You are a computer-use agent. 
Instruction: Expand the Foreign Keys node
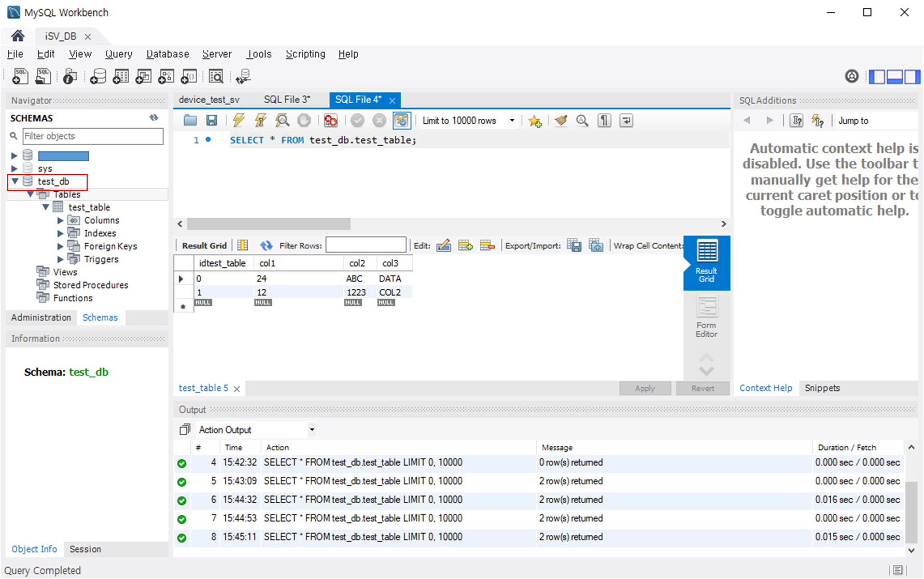point(60,246)
